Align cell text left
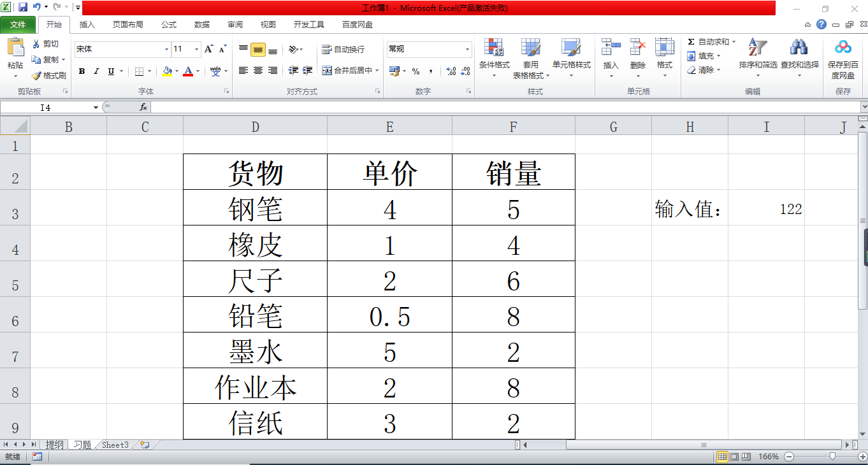The height and width of the screenshot is (465, 868). pos(243,71)
